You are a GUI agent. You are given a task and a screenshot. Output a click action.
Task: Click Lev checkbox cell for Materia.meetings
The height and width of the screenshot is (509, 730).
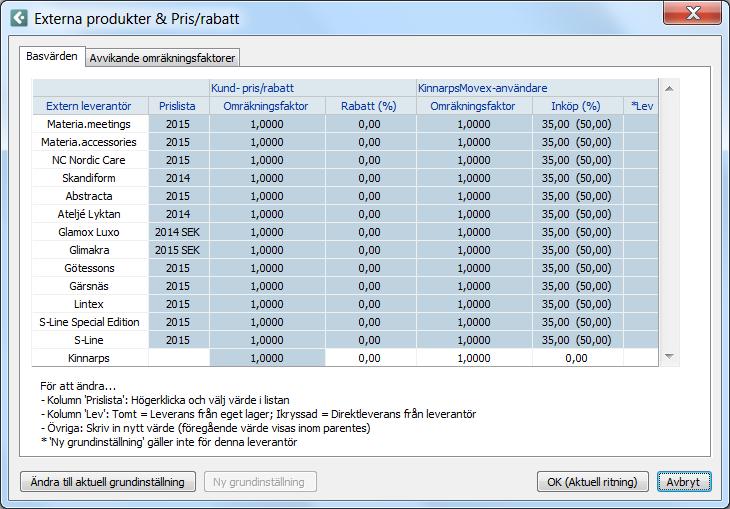pos(641,124)
